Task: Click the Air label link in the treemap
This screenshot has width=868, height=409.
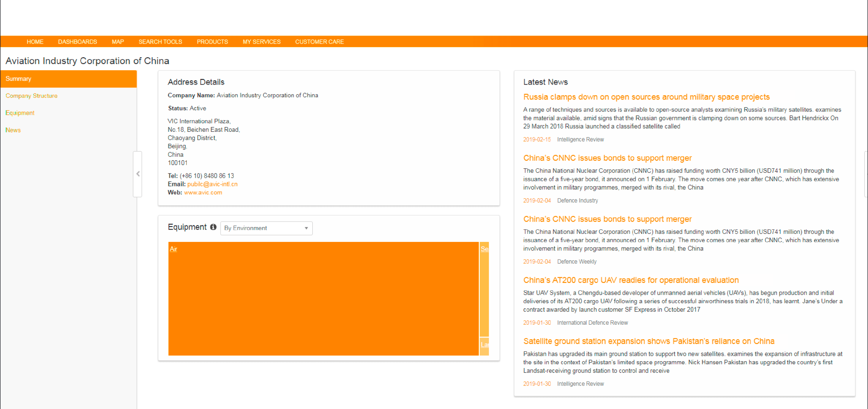Action: (x=173, y=249)
